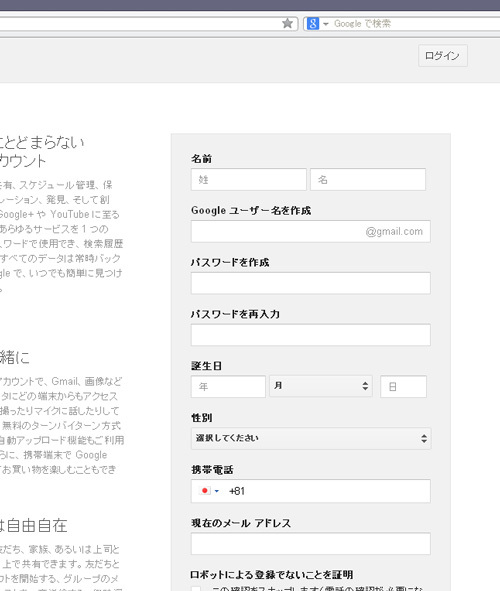Click the 'ロボットによる登録でないことを証明' heading
The width and height of the screenshot is (500, 591).
coord(272,575)
